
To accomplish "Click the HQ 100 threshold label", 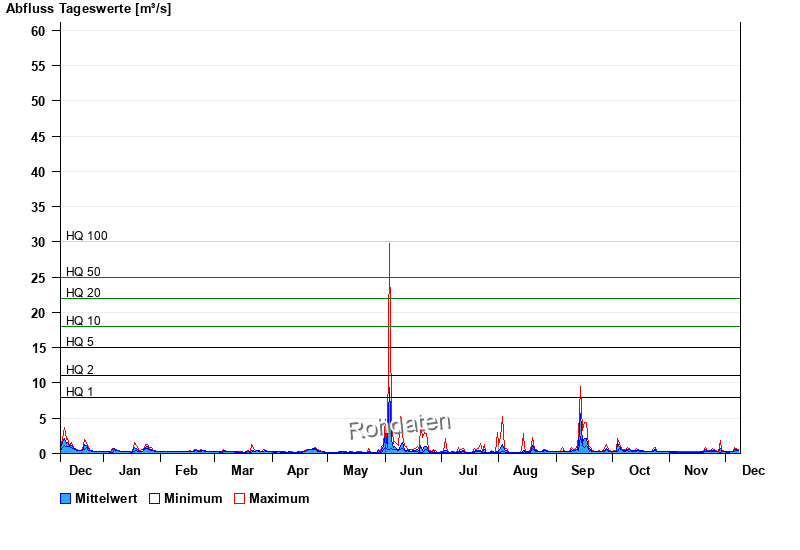I will click(87, 236).
